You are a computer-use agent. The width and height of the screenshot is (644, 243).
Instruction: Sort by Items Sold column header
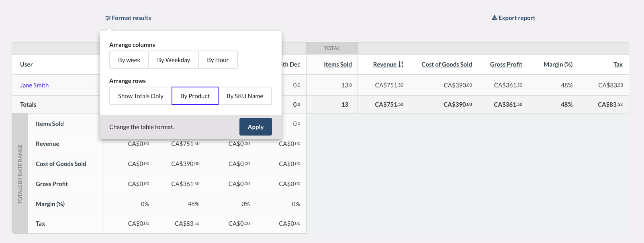click(x=337, y=65)
